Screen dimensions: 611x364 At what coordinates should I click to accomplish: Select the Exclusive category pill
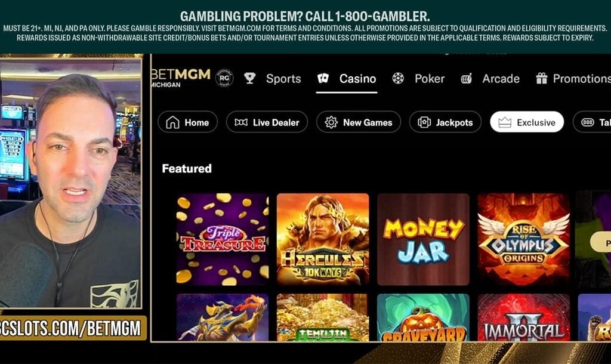[x=527, y=122]
